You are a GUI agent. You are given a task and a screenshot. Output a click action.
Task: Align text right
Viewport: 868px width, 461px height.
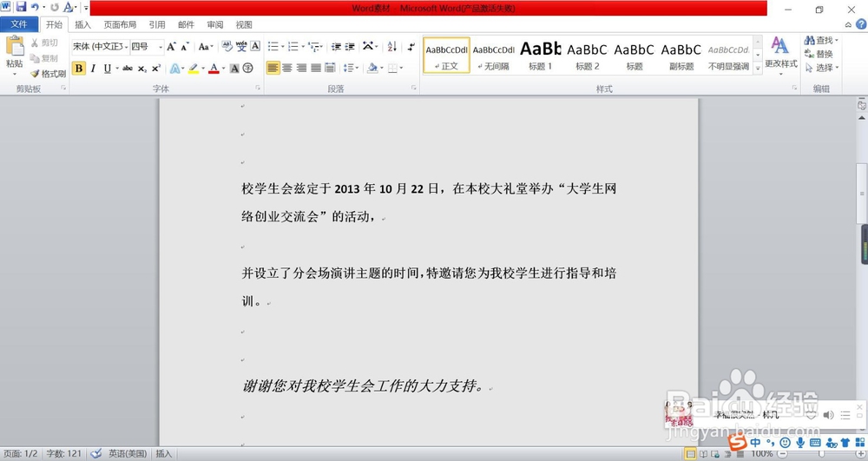click(x=302, y=68)
